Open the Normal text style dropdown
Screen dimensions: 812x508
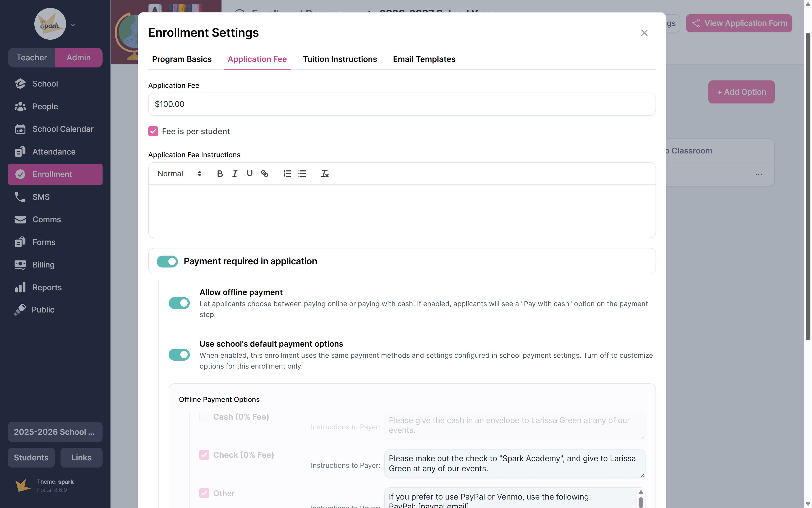[x=179, y=174]
